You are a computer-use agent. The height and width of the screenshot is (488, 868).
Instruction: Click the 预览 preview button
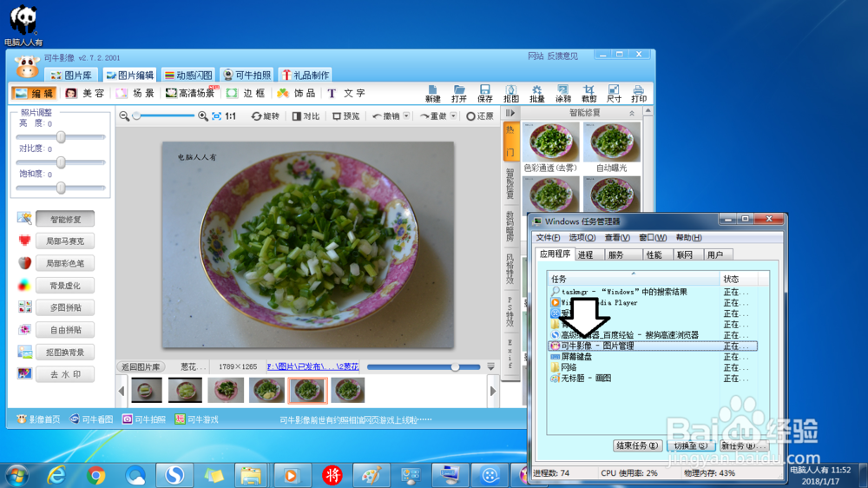tap(346, 116)
